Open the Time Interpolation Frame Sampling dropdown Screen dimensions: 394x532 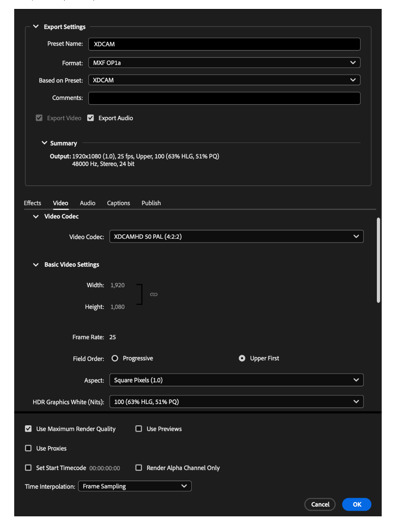[135, 486]
